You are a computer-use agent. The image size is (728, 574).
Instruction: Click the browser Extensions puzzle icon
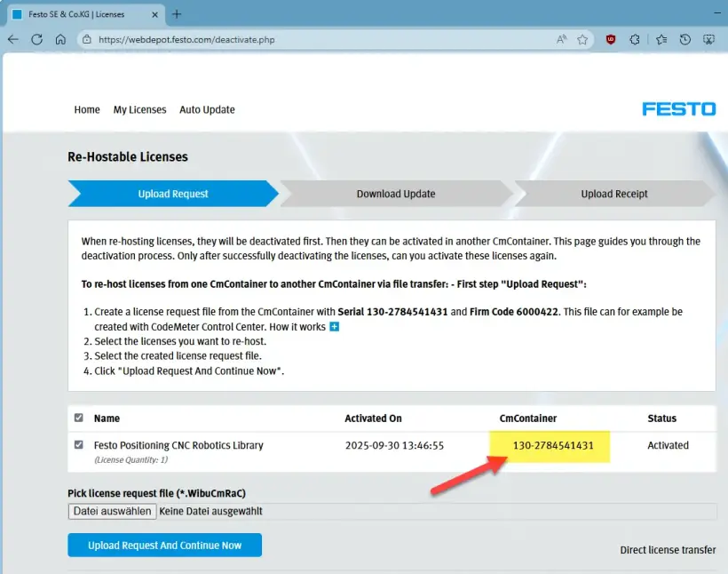(635, 39)
